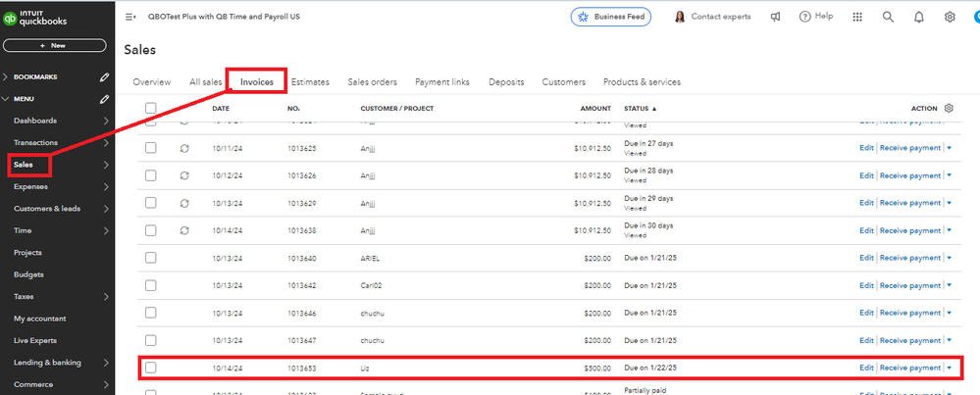980x395 pixels.
Task: Open the Business Feed
Action: coord(610,17)
